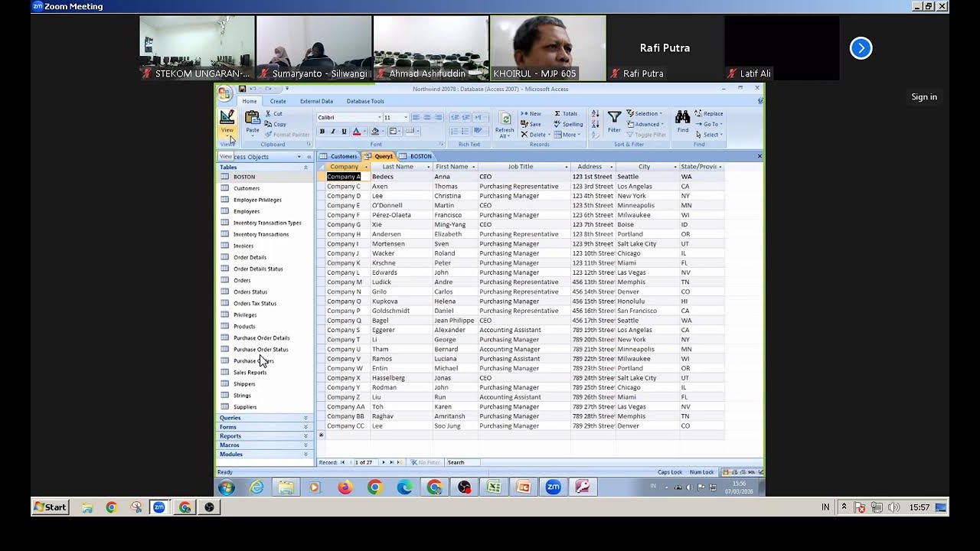Switch to the Create ribbon tab
This screenshot has height=551, width=980.
[x=278, y=101]
